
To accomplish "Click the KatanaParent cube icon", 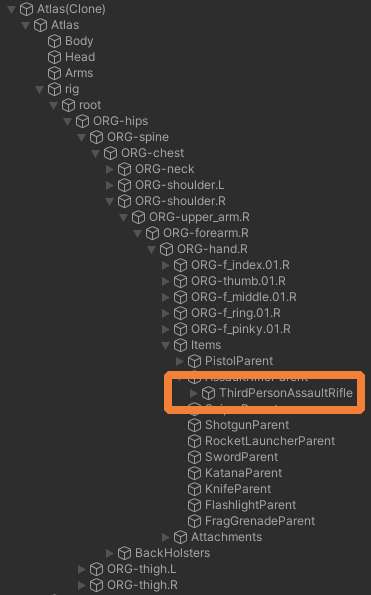I will [x=194, y=473].
